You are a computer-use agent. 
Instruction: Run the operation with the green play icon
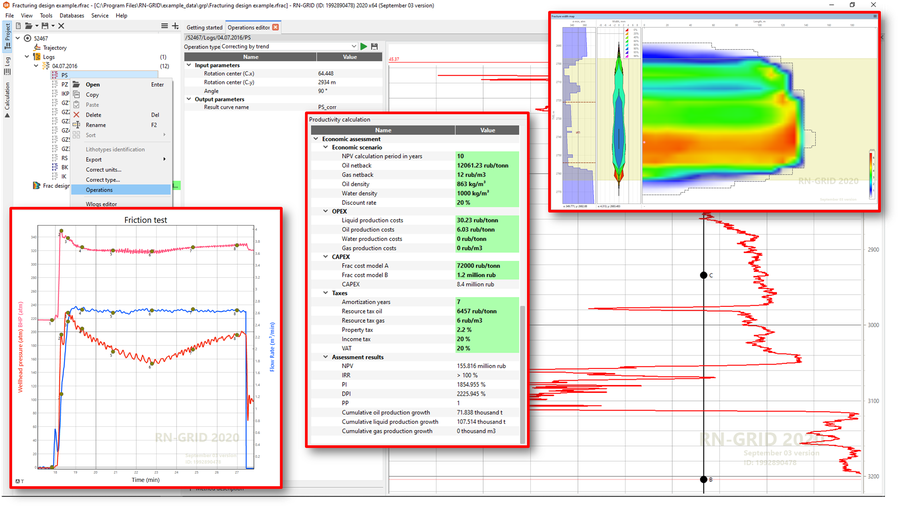[x=364, y=46]
